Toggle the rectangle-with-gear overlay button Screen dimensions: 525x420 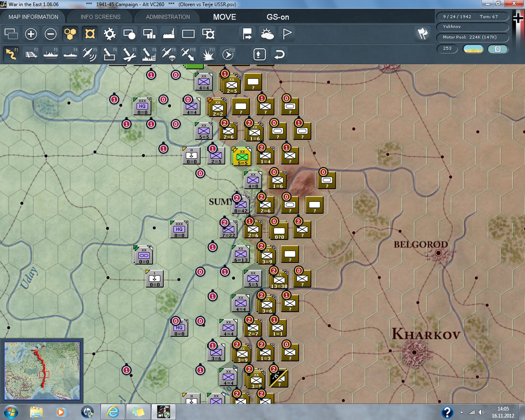pos(208,34)
